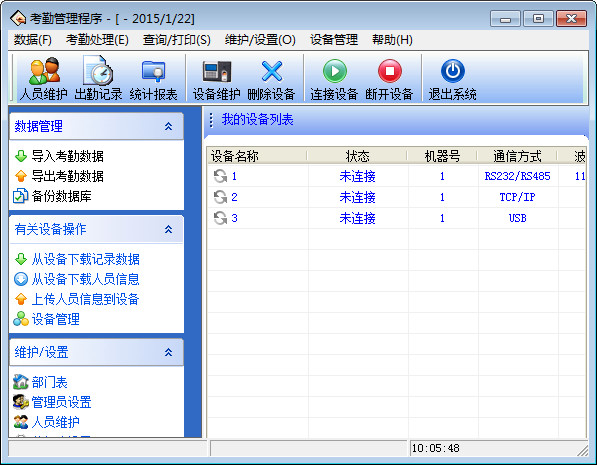Image resolution: width=597 pixels, height=465 pixels.
Task: Select the 部门表 house icon
Action: [21, 382]
